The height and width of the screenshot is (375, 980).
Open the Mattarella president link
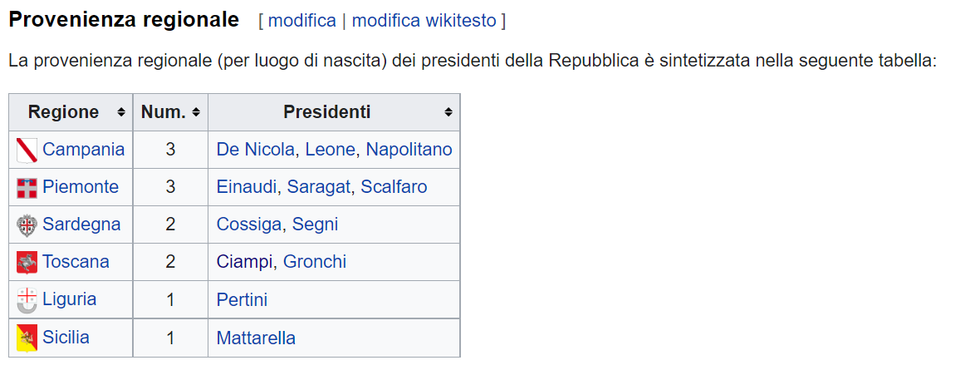tap(257, 338)
